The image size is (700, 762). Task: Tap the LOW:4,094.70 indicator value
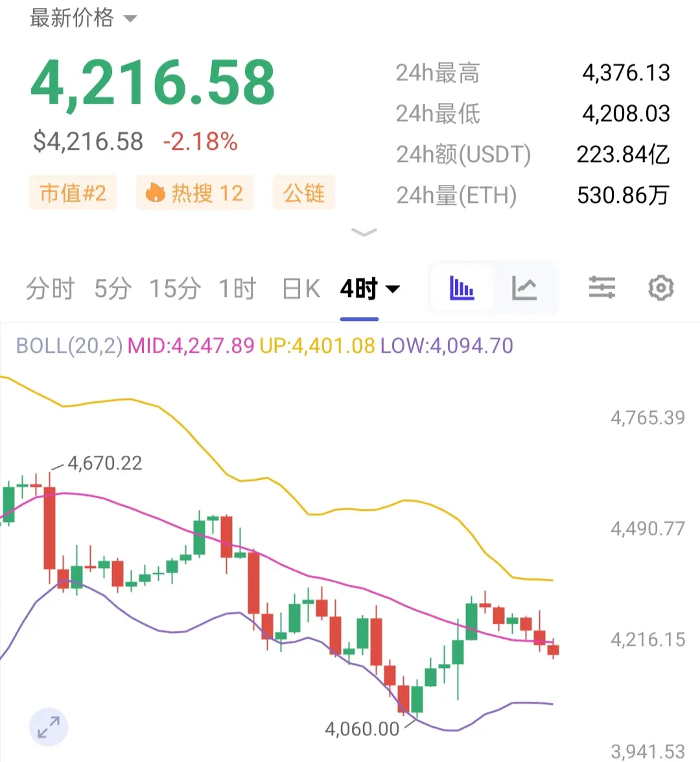coord(447,346)
